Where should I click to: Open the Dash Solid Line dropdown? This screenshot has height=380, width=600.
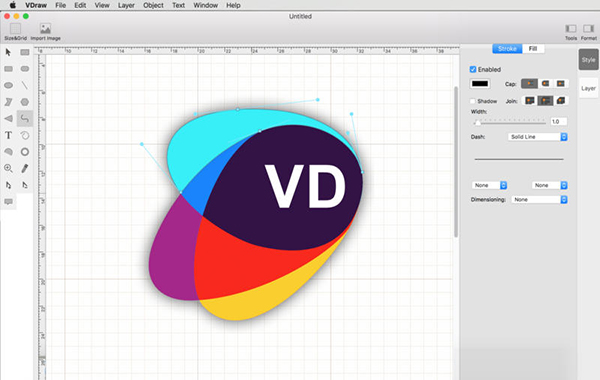538,137
